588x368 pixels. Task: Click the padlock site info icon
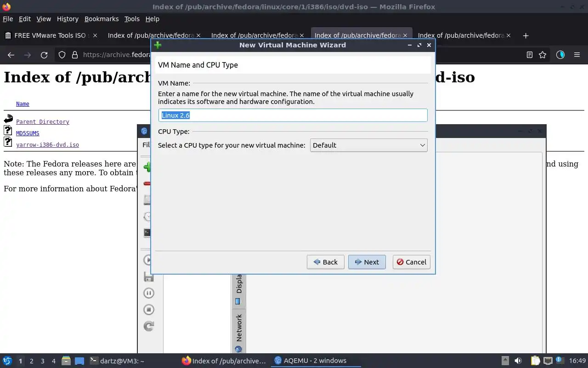[x=74, y=55]
